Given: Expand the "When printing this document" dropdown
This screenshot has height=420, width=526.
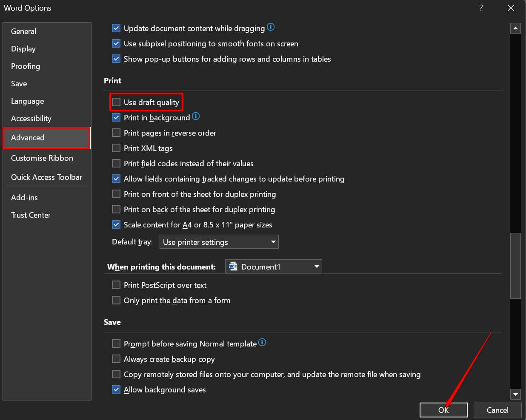Looking at the screenshot, I should (317, 266).
